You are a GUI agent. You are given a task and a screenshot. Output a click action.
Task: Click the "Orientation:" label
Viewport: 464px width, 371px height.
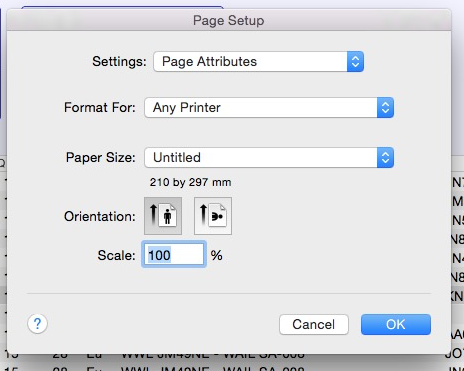tap(100, 216)
